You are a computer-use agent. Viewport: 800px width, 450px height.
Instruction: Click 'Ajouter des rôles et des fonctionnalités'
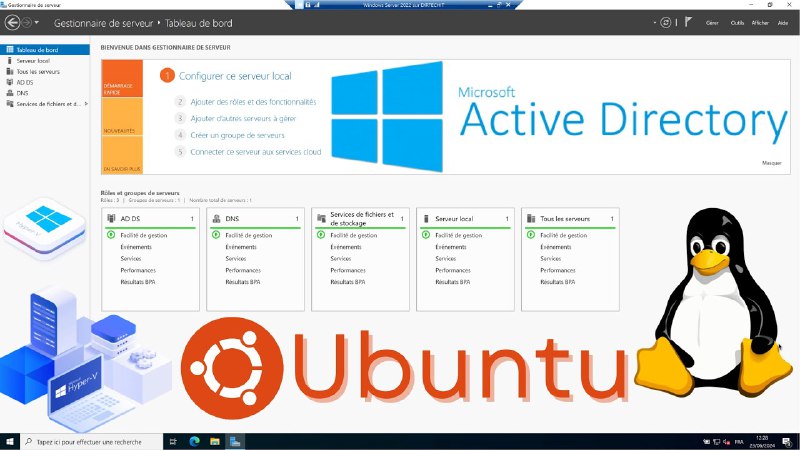(253, 102)
